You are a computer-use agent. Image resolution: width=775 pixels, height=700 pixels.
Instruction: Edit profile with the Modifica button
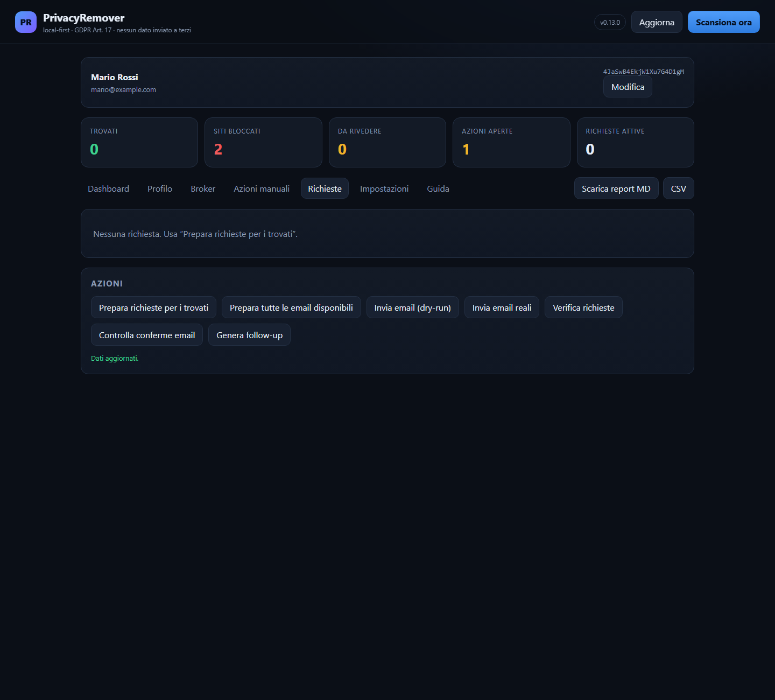click(x=628, y=87)
